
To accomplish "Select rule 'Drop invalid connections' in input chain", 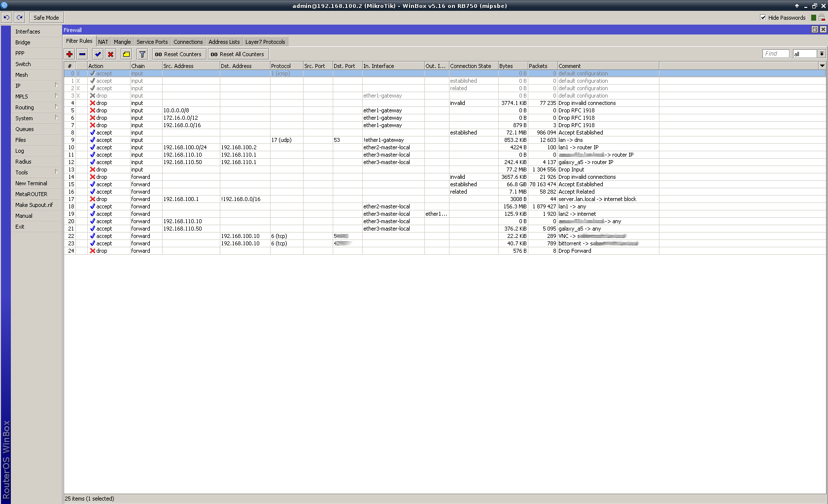I will click(x=445, y=103).
